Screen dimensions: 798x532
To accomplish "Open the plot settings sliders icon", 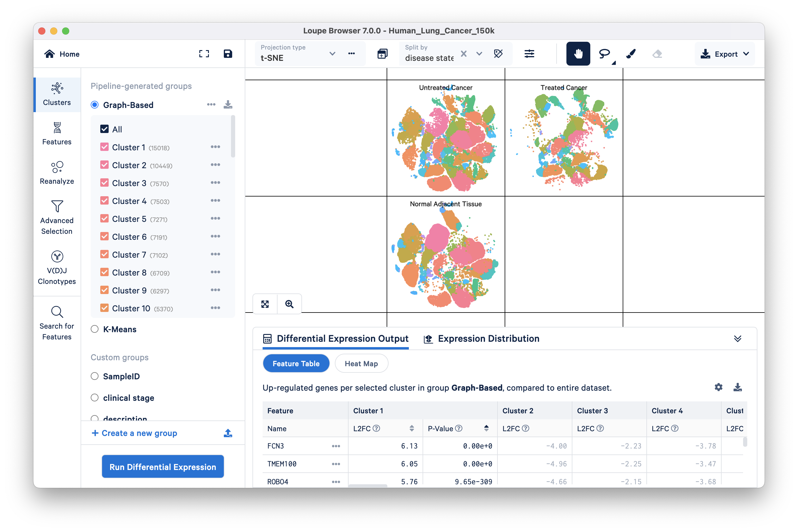I will [529, 54].
